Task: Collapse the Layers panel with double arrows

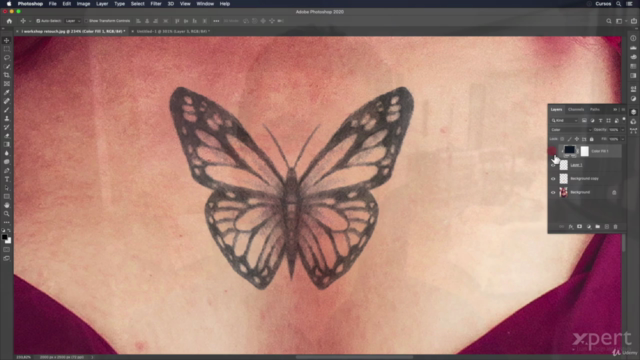Action: tap(615, 109)
